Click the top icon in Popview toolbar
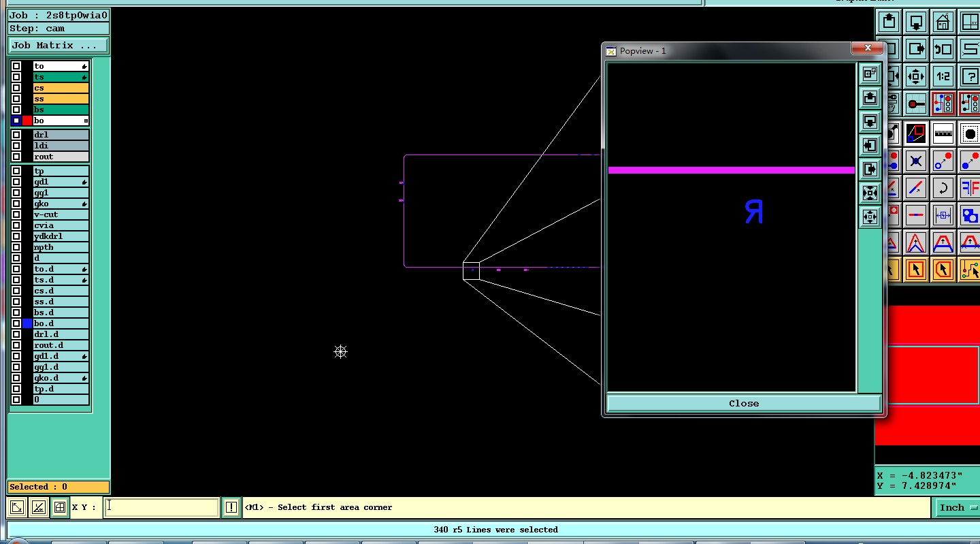The width and height of the screenshot is (980, 544). click(870, 74)
